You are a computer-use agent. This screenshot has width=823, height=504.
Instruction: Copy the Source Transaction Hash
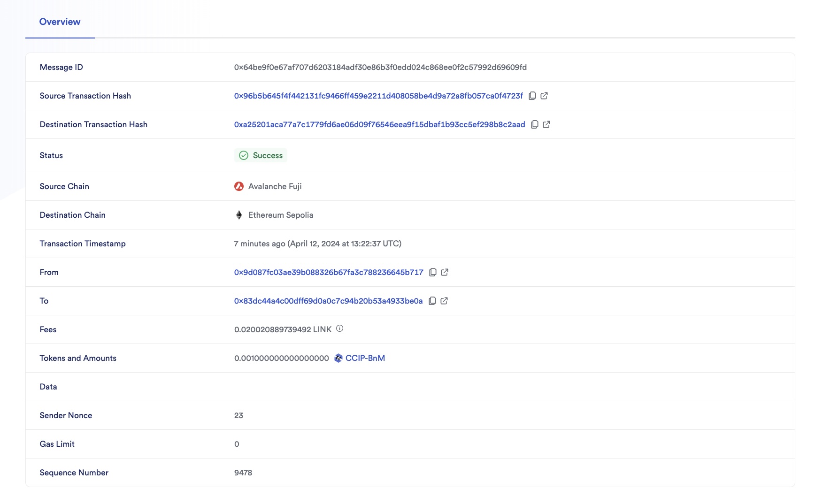point(533,96)
